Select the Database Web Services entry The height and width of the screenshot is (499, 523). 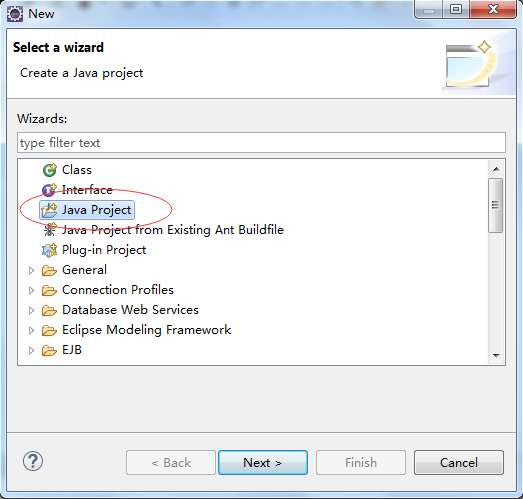[x=130, y=310]
